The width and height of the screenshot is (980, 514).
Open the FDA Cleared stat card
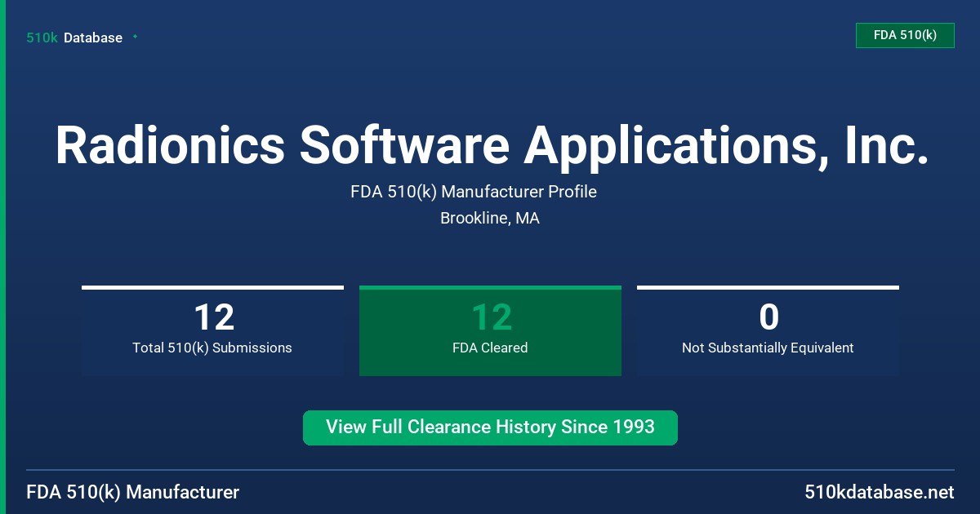490,331
